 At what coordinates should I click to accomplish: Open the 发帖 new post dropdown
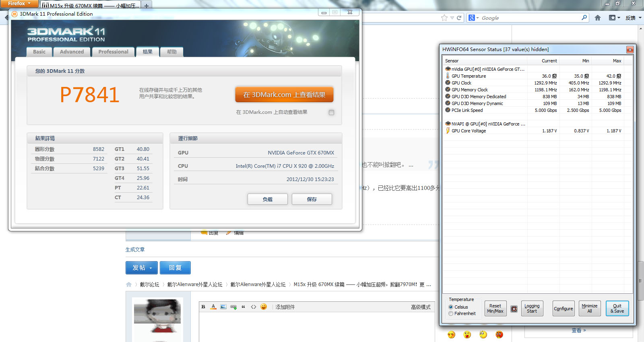pos(142,268)
